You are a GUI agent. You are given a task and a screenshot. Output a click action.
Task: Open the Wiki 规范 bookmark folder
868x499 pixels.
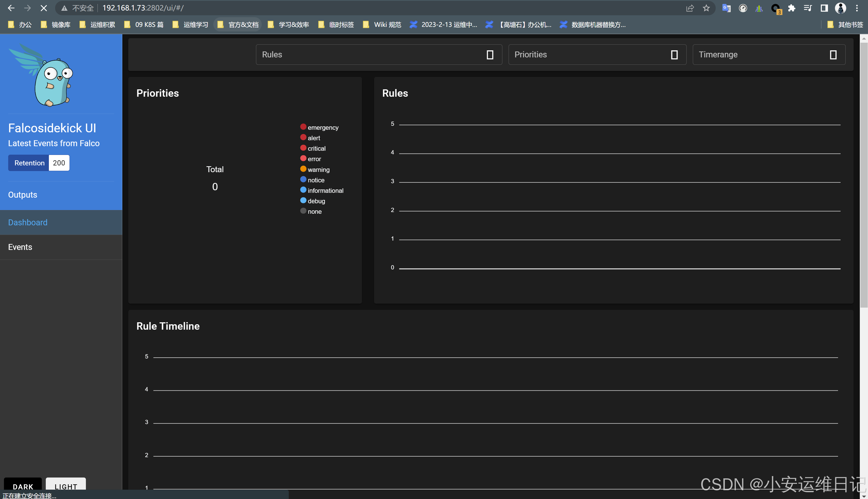382,25
